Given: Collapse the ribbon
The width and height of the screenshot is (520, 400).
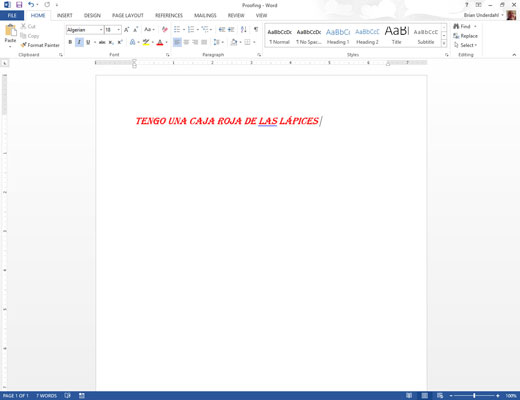Looking at the screenshot, I should (x=514, y=55).
